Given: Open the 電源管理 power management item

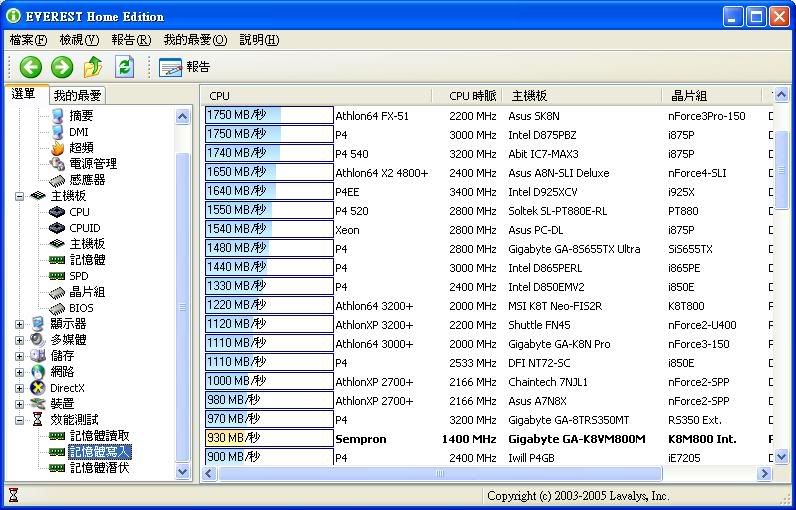Looking at the screenshot, I should [93, 163].
